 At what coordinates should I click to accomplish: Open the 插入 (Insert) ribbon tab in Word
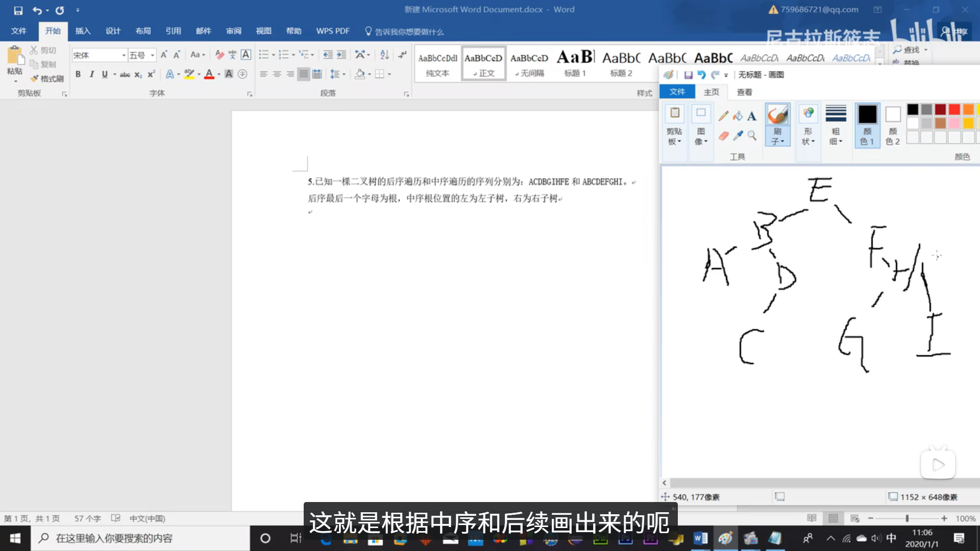point(83,31)
